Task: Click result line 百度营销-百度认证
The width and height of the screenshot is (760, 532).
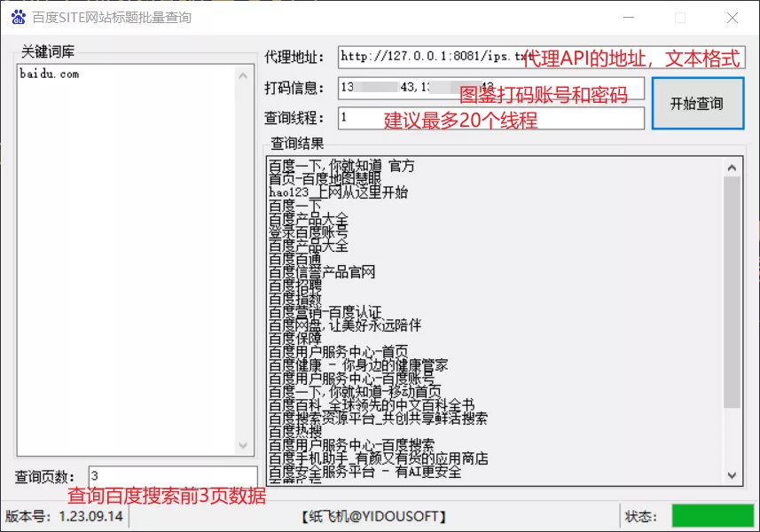Action: (x=325, y=312)
